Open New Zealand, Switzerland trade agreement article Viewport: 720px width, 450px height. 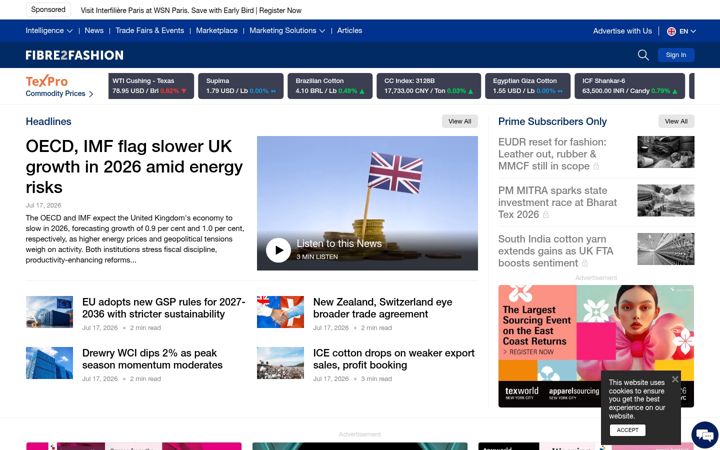(382, 308)
